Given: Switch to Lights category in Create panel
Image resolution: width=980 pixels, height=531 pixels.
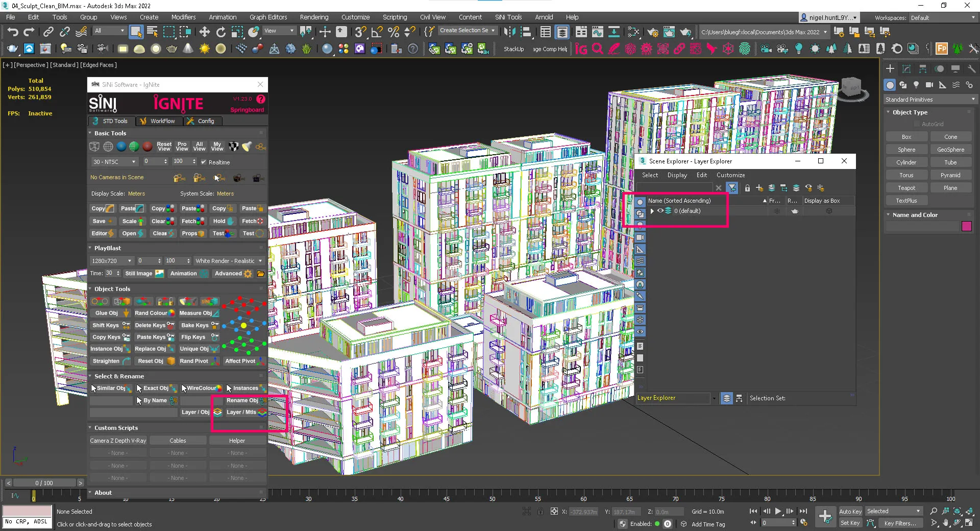Looking at the screenshot, I should pyautogui.click(x=916, y=85).
